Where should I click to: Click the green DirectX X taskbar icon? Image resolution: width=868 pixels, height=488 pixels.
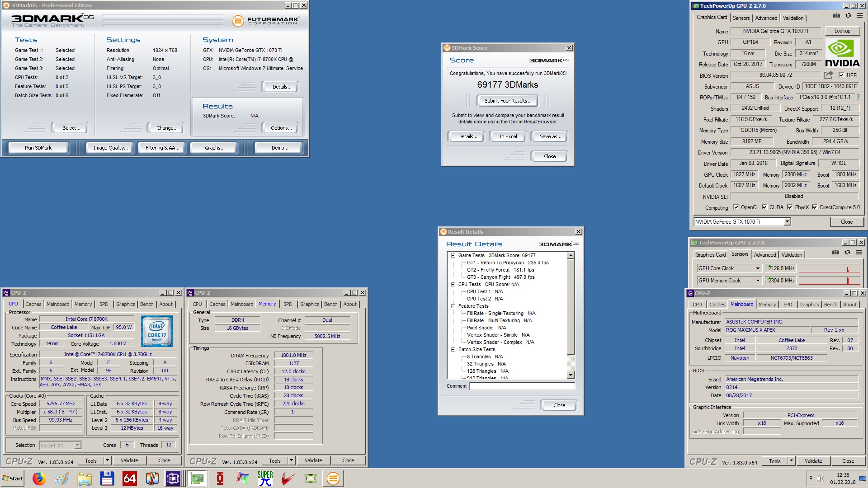(x=311, y=478)
